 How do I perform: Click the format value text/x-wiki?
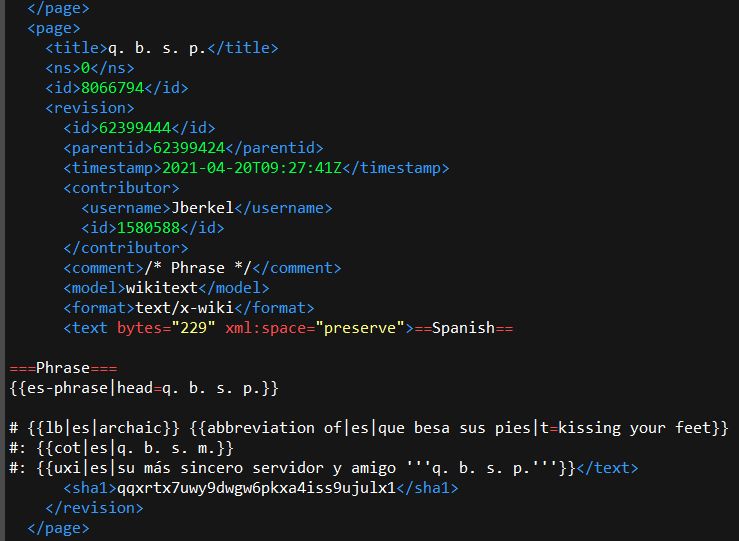coord(184,308)
